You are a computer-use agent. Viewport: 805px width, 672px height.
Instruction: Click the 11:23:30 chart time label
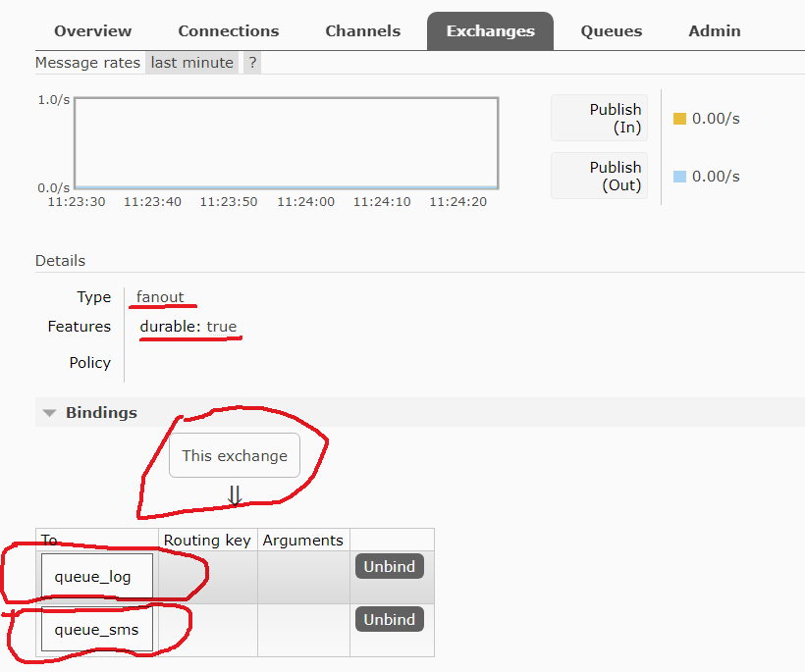77,202
